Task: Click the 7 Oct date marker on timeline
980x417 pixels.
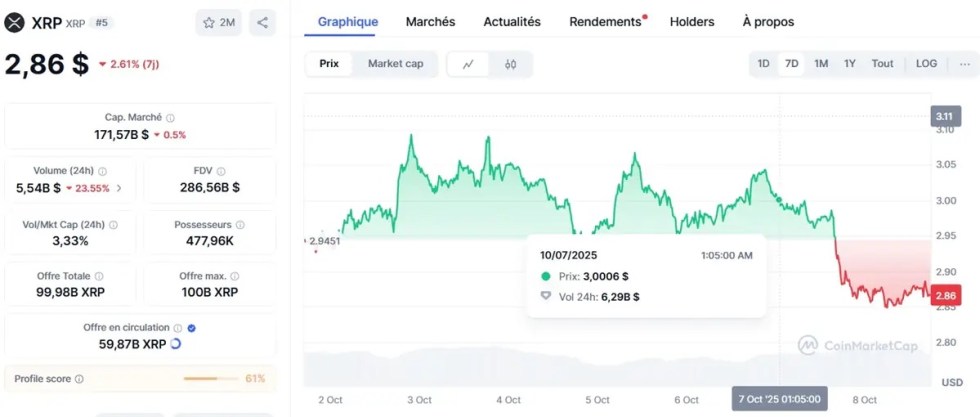Action: pos(778,399)
